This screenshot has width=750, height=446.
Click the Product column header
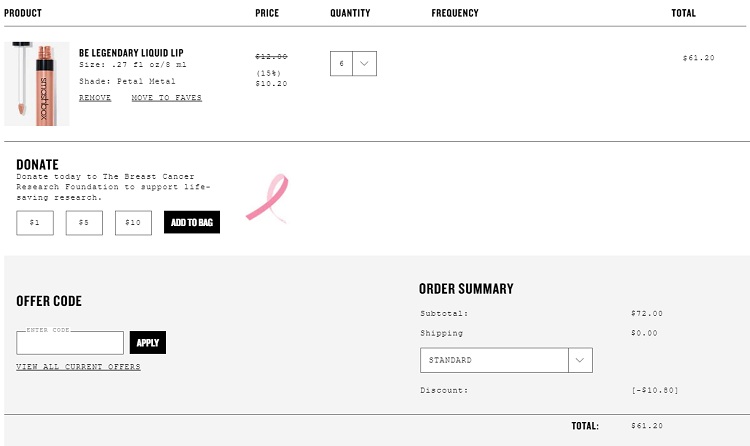click(22, 13)
